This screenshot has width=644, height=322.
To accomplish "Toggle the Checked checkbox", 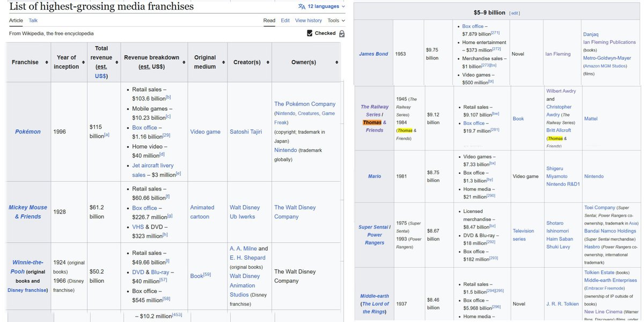I will (310, 33).
